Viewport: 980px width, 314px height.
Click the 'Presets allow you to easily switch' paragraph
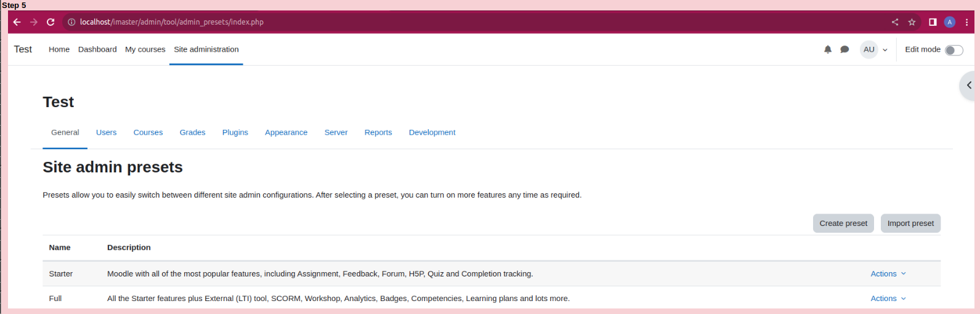(x=312, y=195)
